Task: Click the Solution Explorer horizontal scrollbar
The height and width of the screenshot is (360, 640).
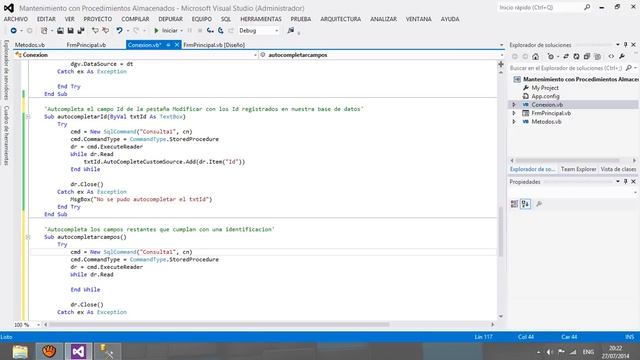Action: (x=568, y=160)
